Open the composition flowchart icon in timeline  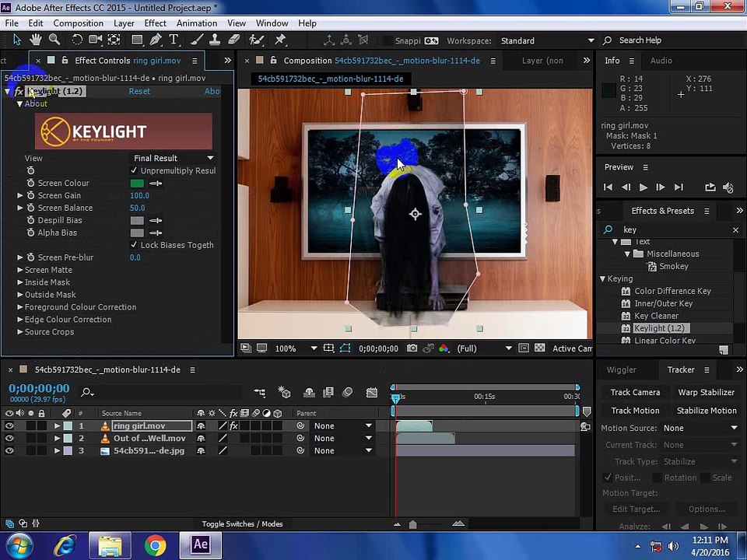tap(260, 392)
